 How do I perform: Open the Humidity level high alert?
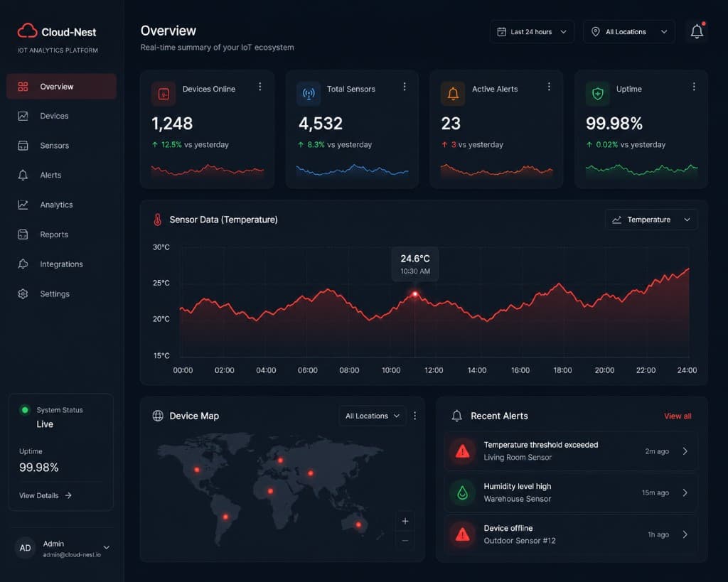click(x=571, y=493)
